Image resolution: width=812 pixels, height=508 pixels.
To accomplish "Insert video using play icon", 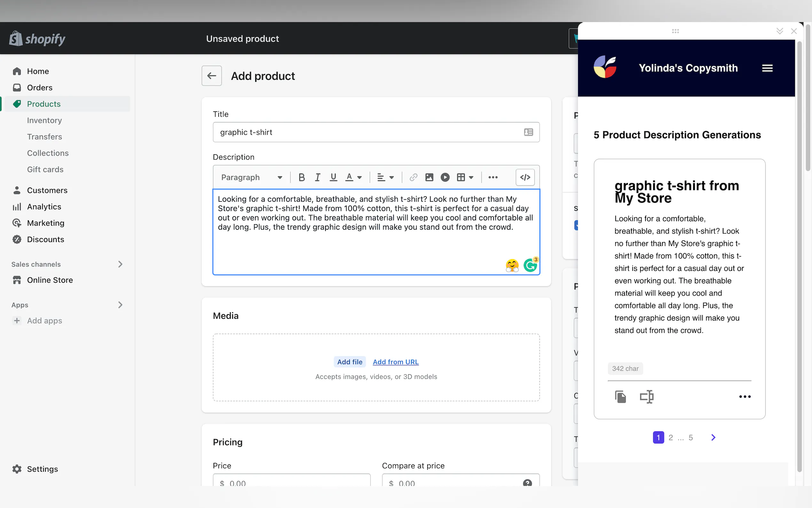I will click(x=445, y=177).
